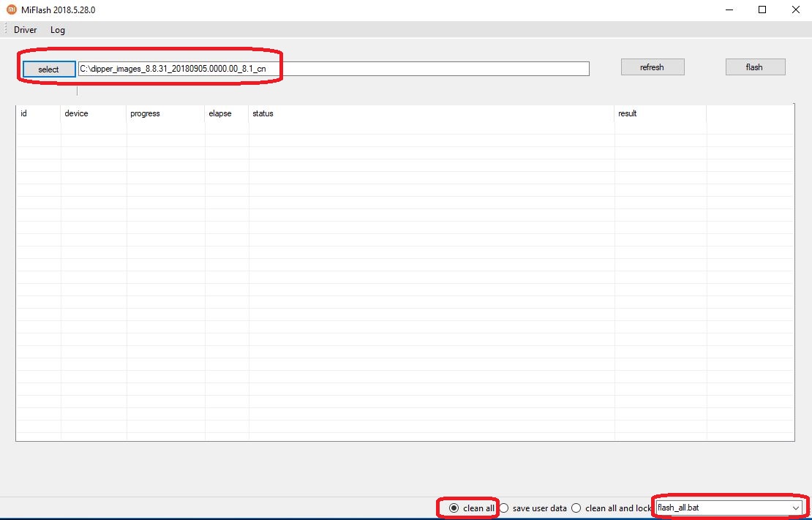
Task: Select the 'clean all' radio option
Action: pos(472,508)
